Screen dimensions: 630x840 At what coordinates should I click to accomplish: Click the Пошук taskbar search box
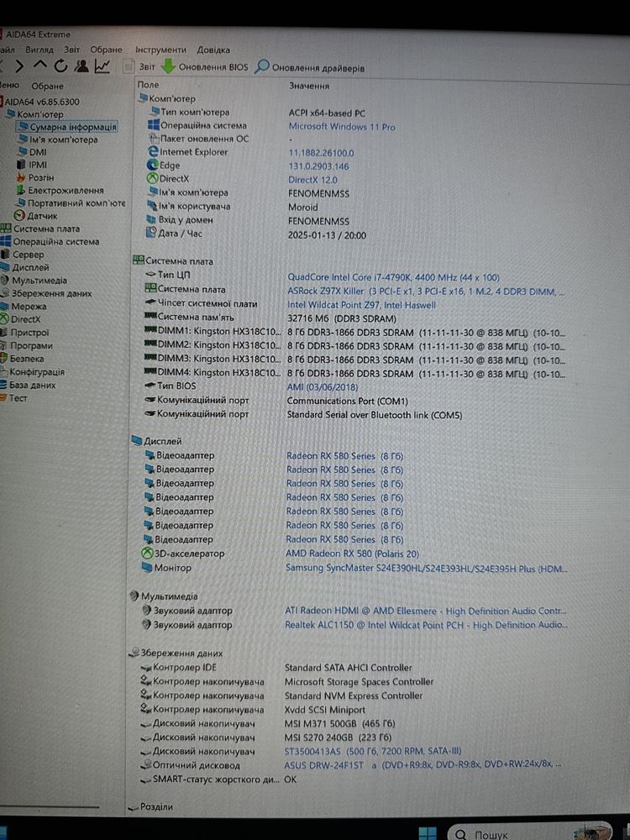tap(529, 832)
